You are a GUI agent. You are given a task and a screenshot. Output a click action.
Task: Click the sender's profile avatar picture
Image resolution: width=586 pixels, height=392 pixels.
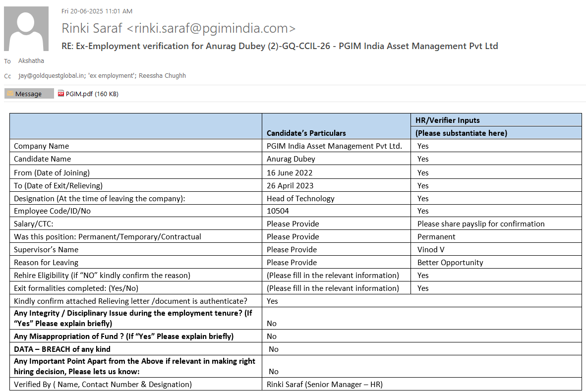click(x=26, y=29)
